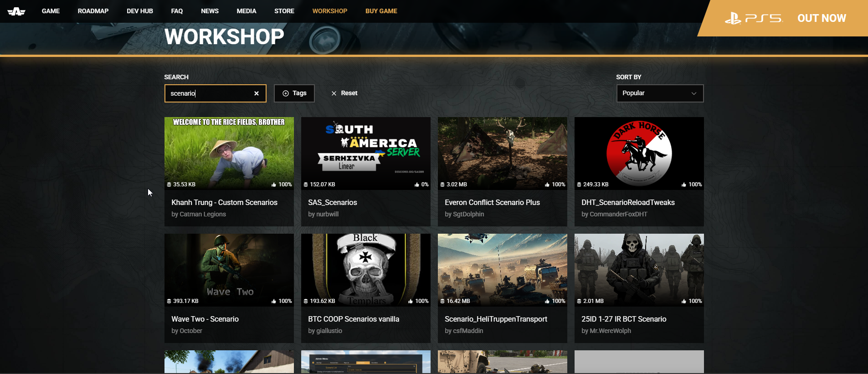
Task: Open the GAME menu
Action: click(51, 11)
